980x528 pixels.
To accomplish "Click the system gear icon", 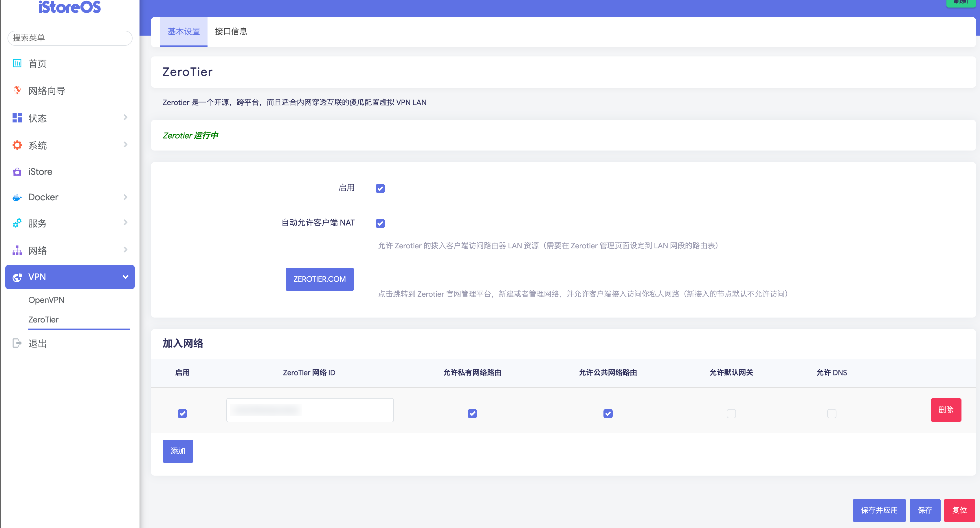I will 17,145.
